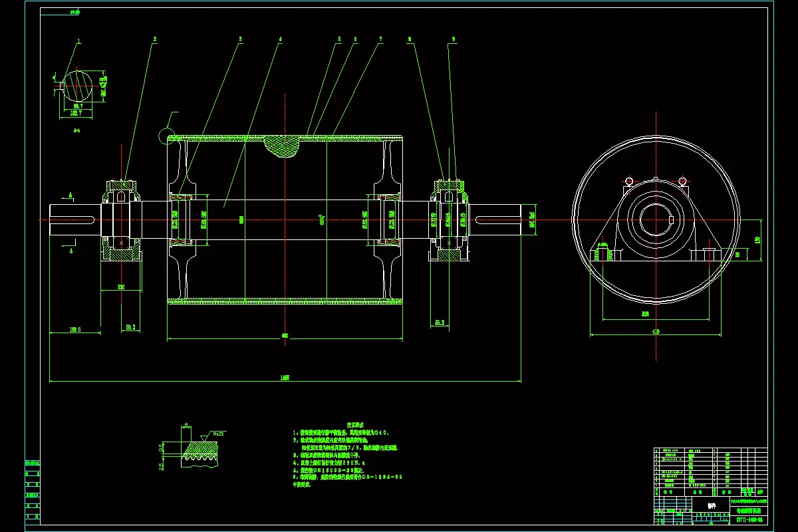Viewport: 798px width, 532px height.
Task: Select the 336 bolt spacing dimension
Action: pos(645,313)
